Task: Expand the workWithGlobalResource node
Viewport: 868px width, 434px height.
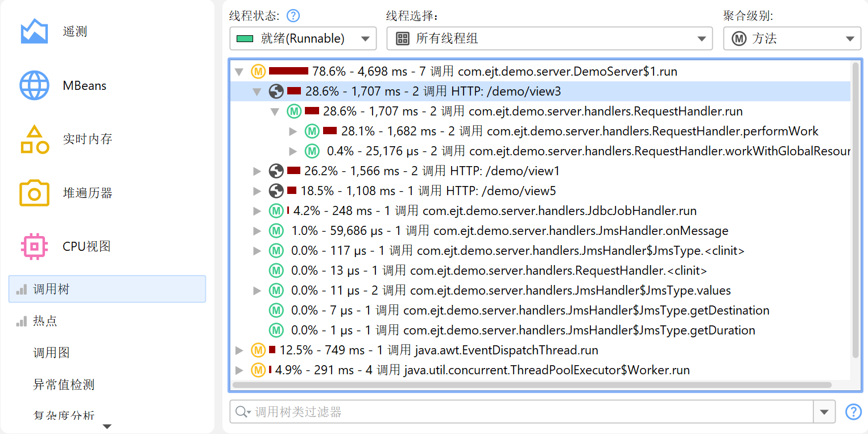Action: [294, 151]
